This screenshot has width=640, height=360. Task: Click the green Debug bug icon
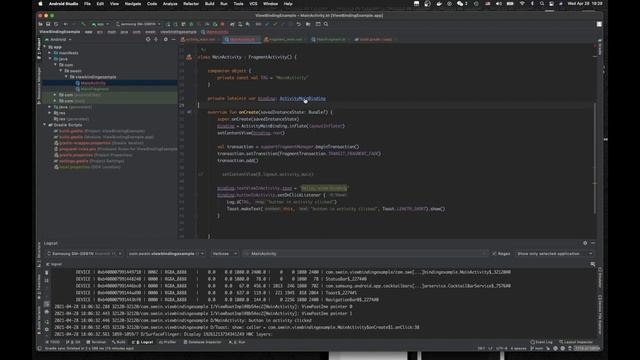[x=191, y=24]
